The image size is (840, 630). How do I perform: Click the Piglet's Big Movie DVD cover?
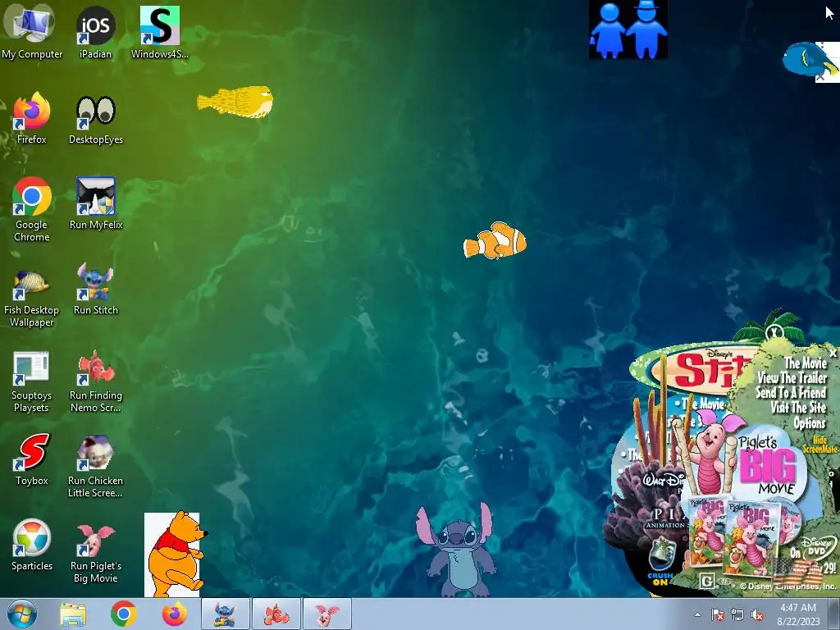(753, 538)
